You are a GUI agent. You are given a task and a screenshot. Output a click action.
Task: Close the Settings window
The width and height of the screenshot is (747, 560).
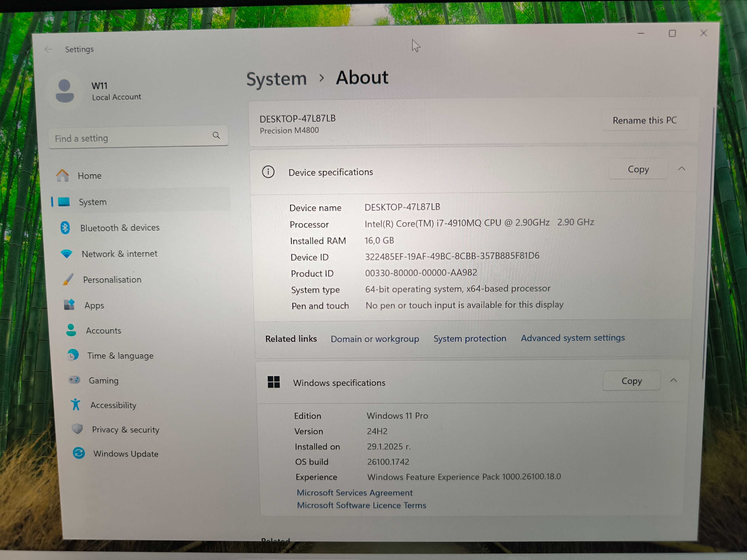click(x=703, y=33)
